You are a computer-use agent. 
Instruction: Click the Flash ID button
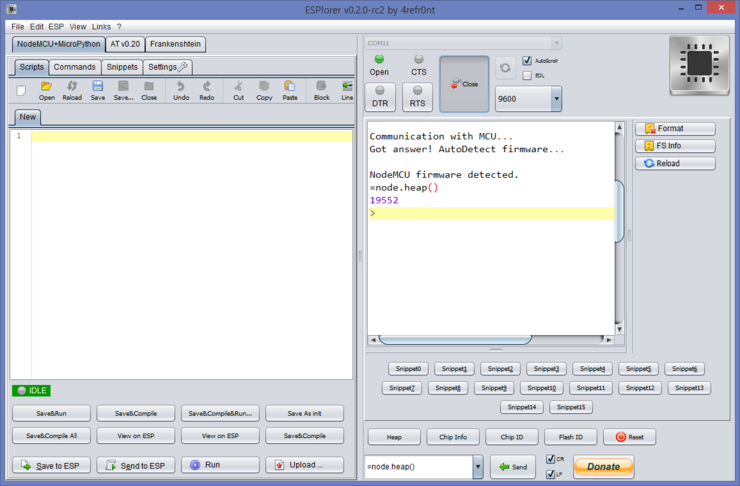click(x=571, y=437)
